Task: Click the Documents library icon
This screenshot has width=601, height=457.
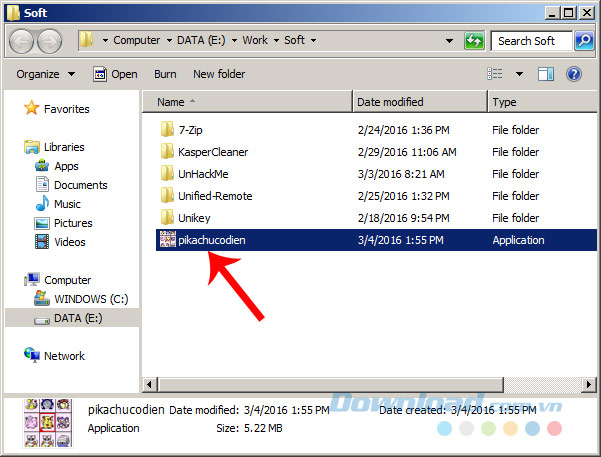Action: pyautogui.click(x=42, y=184)
